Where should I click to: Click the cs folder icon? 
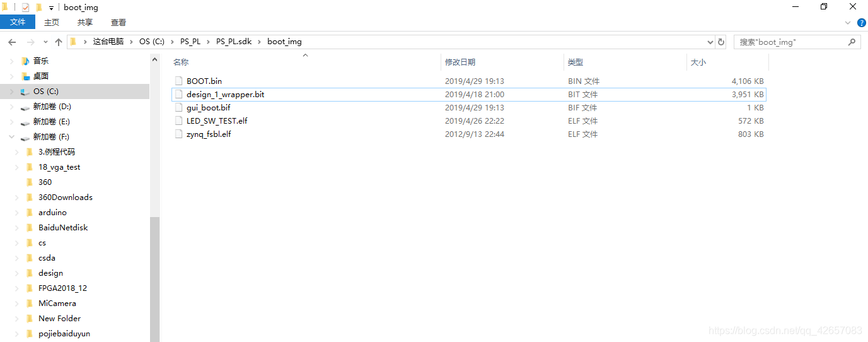(29, 243)
